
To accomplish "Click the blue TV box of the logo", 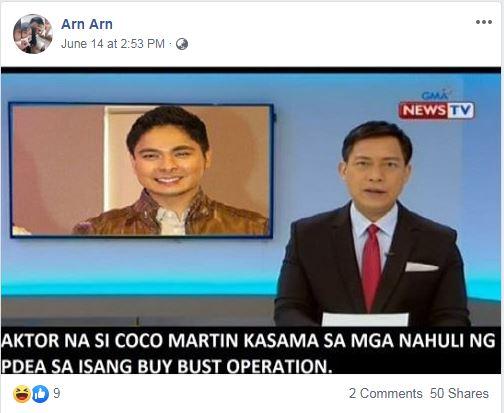I will click(x=460, y=110).
